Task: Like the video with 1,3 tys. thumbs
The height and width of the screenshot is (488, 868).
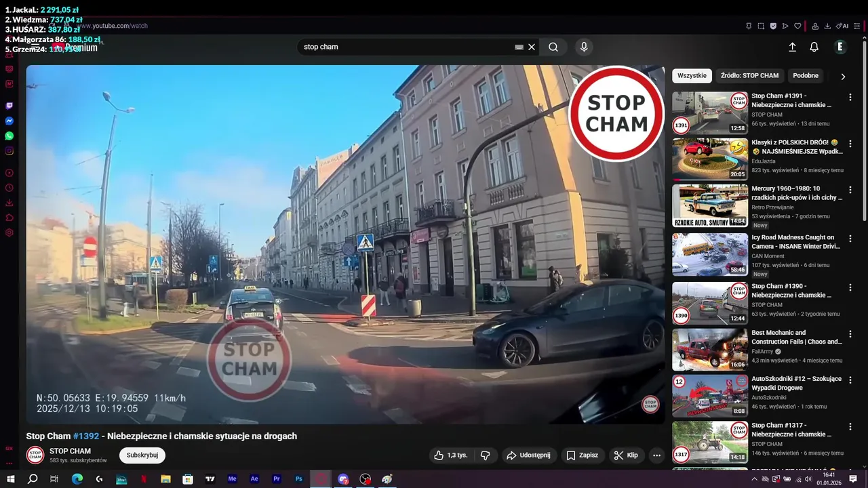Action: pyautogui.click(x=450, y=455)
